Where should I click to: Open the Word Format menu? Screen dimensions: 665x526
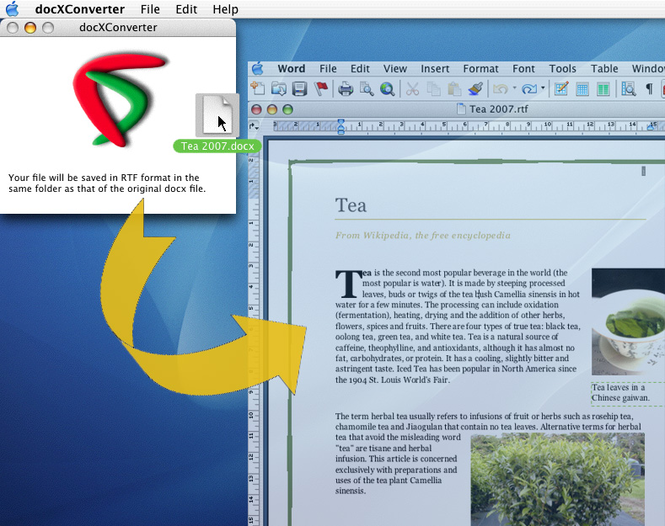pos(481,68)
